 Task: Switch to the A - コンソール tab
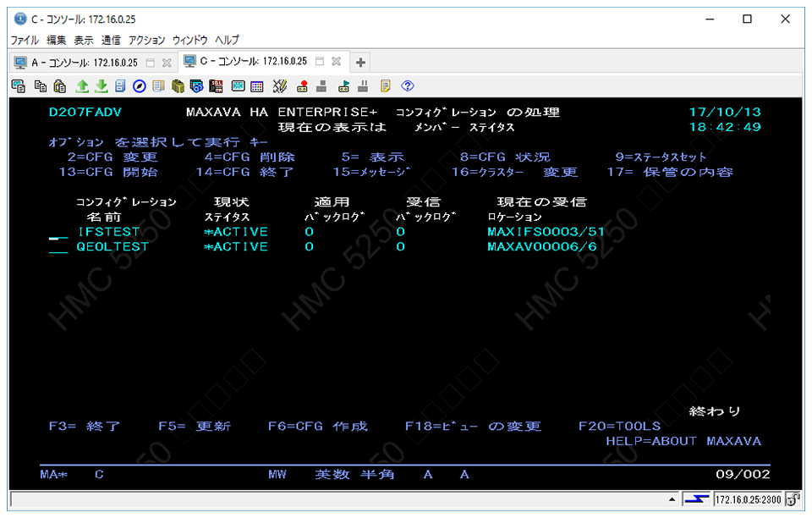tap(84, 63)
